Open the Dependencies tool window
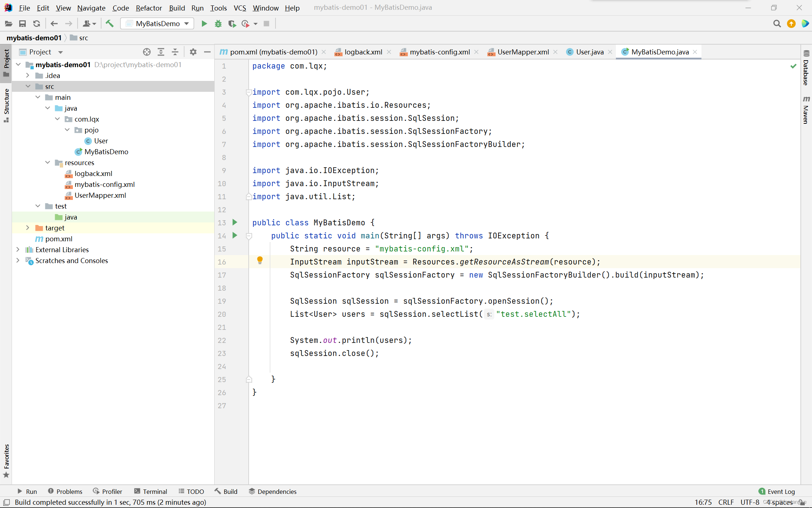Screen dimensions: 812x508 [273, 491]
